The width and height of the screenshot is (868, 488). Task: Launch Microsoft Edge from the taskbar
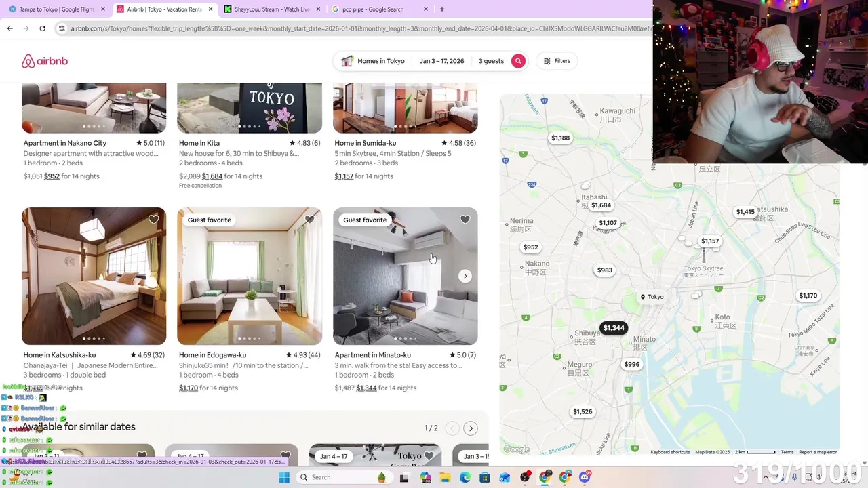(x=465, y=477)
